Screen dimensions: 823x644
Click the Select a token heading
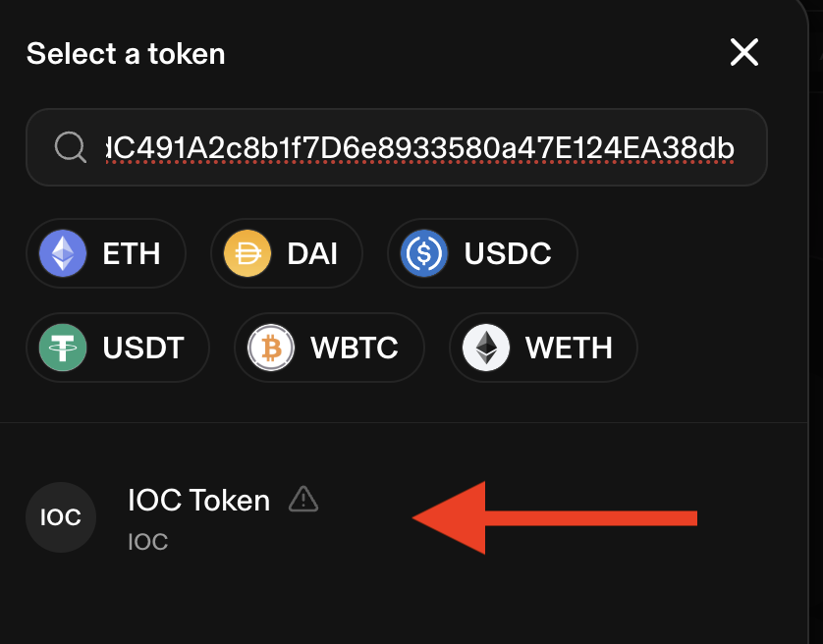click(x=126, y=53)
